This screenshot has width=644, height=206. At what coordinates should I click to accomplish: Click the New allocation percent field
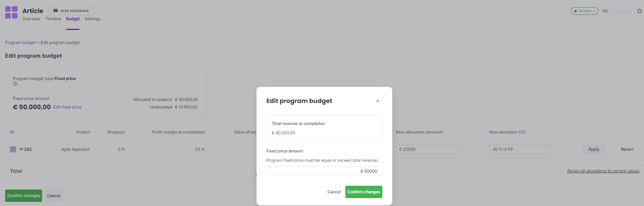(520, 149)
